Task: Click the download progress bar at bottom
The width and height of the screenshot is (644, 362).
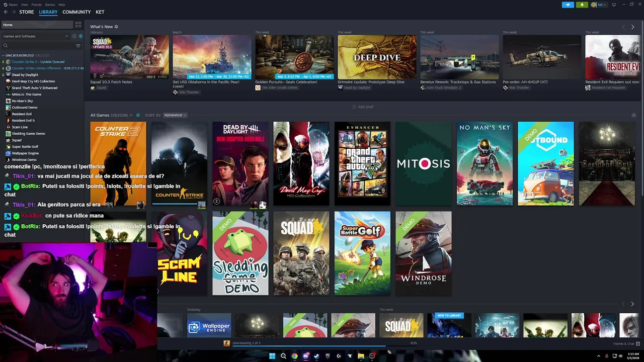Action: pyautogui.click(x=325, y=345)
